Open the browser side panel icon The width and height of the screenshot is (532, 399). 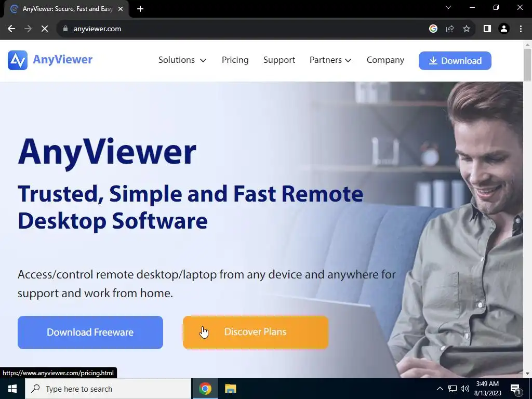(x=487, y=29)
